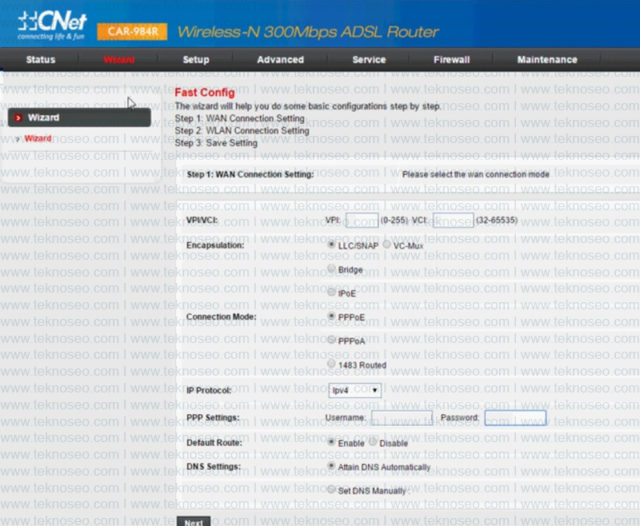The height and width of the screenshot is (526, 640).
Task: Open the Advanced menu tab
Action: coord(280,60)
